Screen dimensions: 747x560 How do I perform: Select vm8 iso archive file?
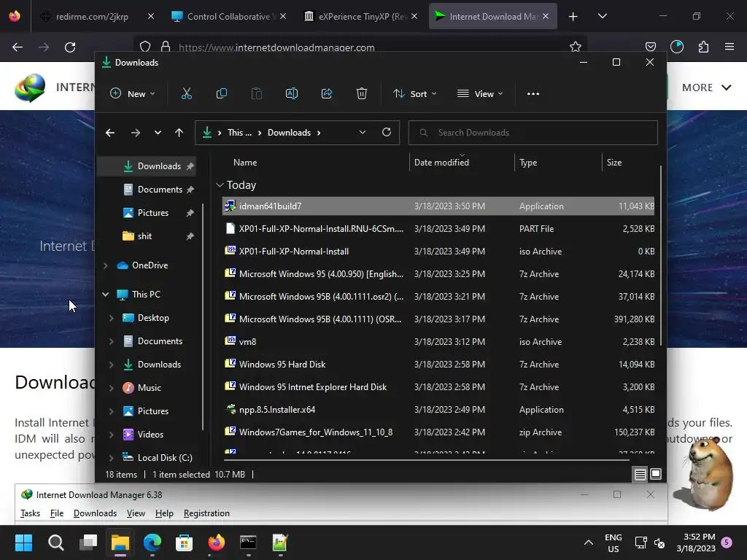pyautogui.click(x=438, y=342)
